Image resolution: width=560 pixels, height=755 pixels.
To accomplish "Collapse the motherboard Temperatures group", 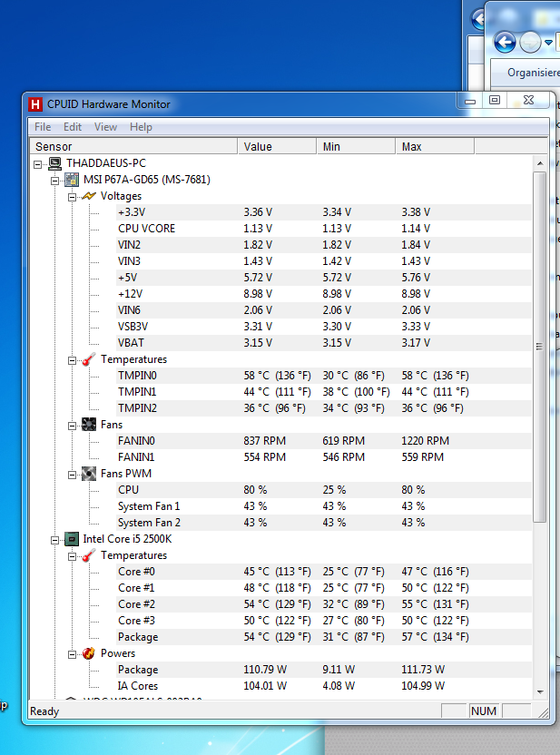I will coord(72,360).
